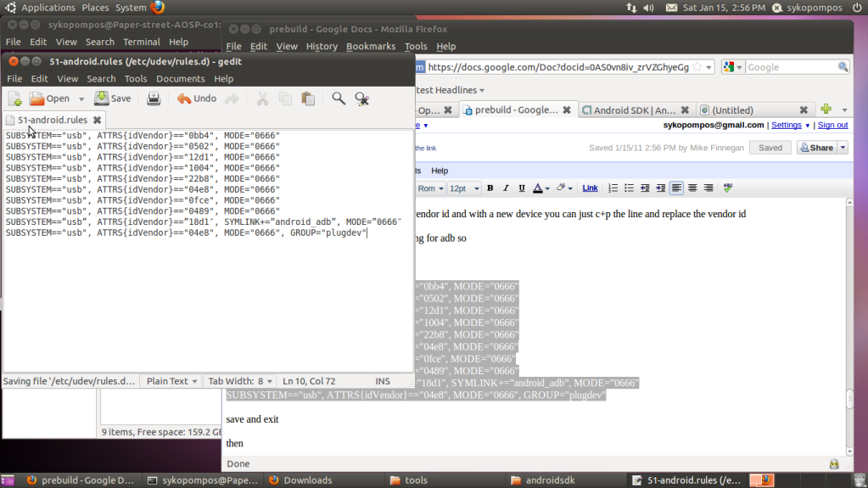Click the Find magnifier icon in gedit
868x488 pixels.
click(339, 98)
